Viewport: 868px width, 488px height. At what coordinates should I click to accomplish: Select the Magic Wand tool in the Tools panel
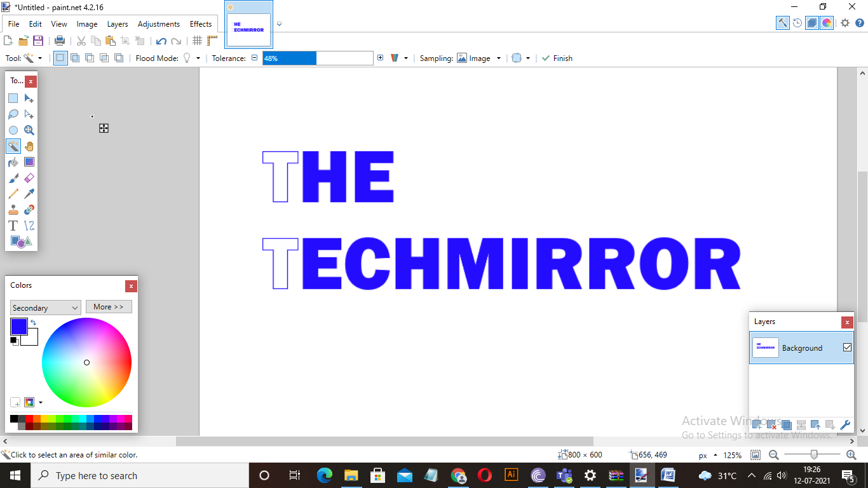pyautogui.click(x=13, y=146)
